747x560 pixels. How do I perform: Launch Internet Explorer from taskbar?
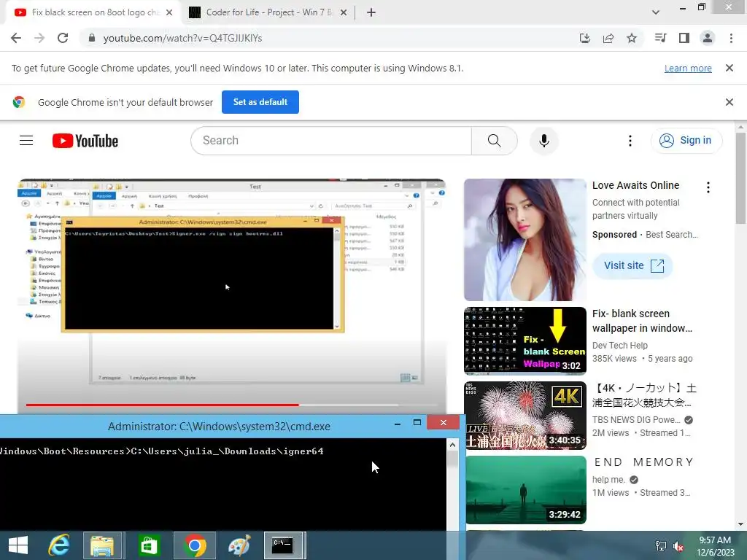(58, 545)
